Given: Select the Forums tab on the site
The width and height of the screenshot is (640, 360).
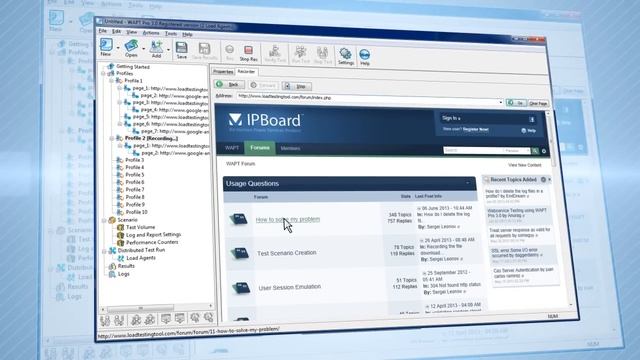Looking at the screenshot, I should point(260,148).
